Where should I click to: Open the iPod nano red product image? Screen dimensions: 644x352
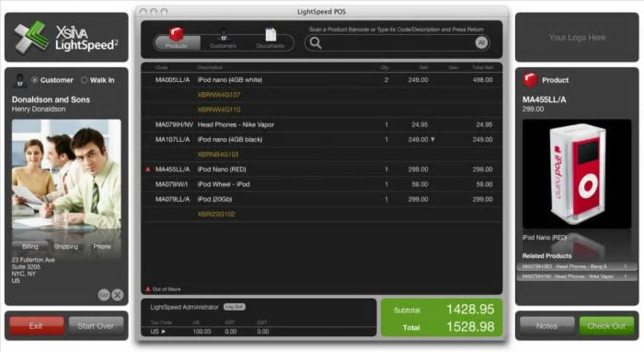point(576,174)
